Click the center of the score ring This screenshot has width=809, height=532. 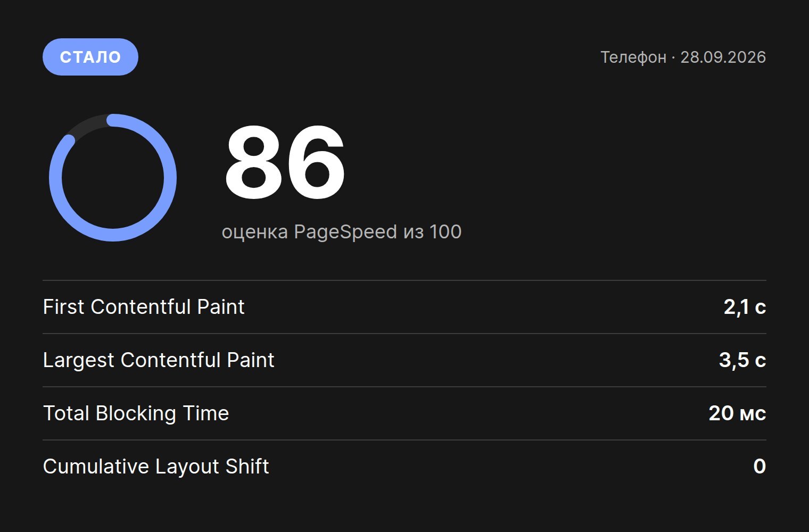pyautogui.click(x=113, y=178)
